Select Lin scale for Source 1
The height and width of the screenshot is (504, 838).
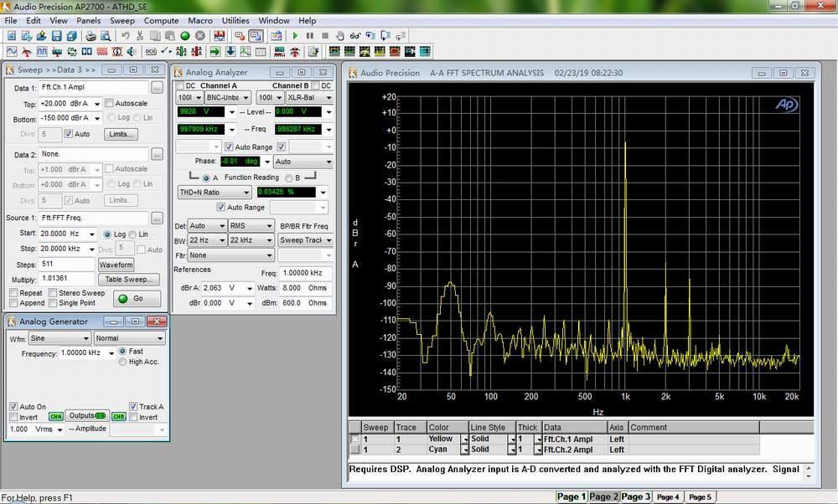coord(132,234)
